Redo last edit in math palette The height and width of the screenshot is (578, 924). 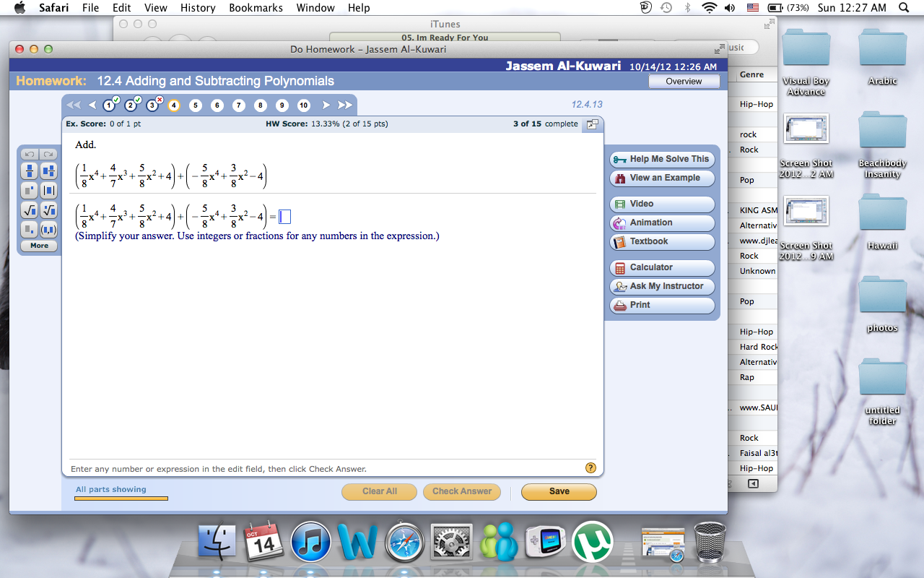pos(48,154)
